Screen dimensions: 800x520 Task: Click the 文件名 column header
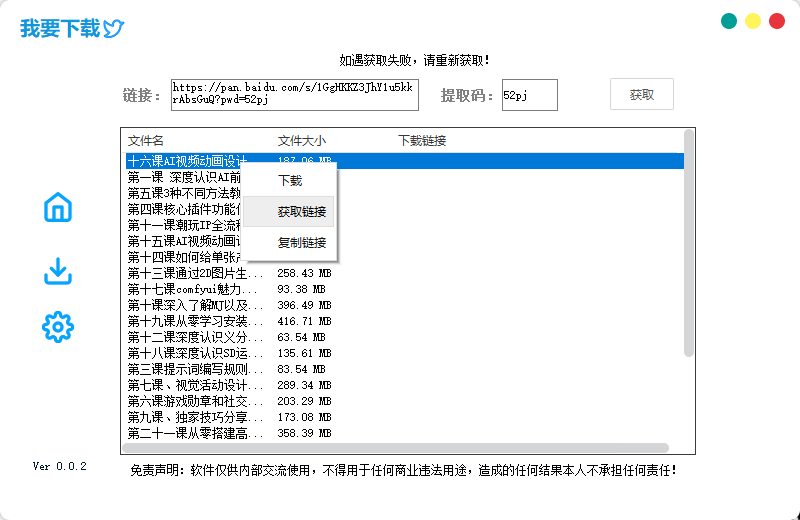coord(146,140)
